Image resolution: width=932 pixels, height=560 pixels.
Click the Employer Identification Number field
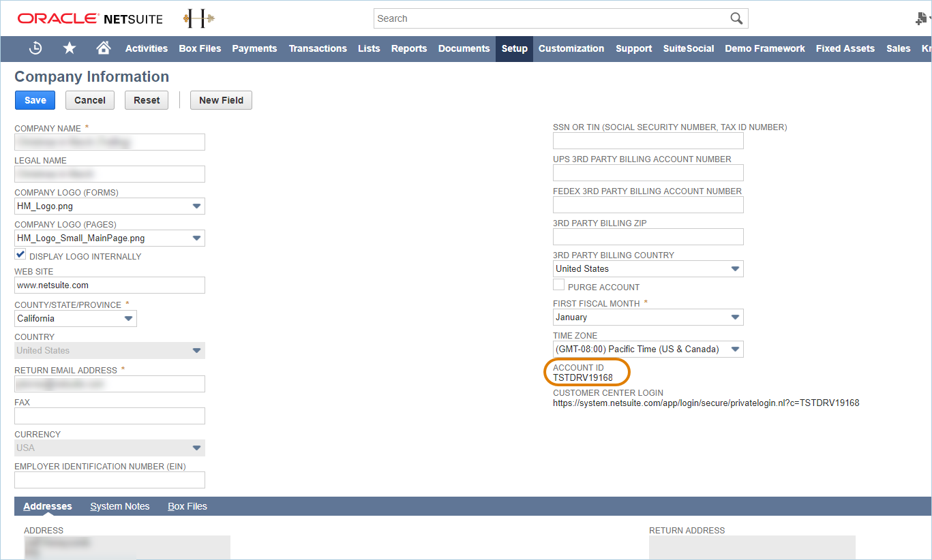pyautogui.click(x=110, y=480)
